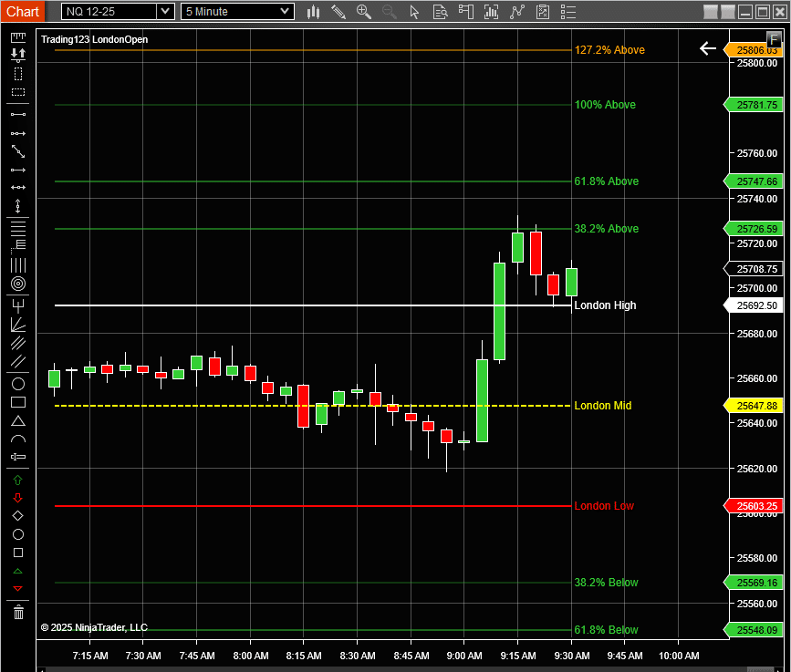Click the Chart tab label
The height and width of the screenshot is (672, 791).
point(23,11)
